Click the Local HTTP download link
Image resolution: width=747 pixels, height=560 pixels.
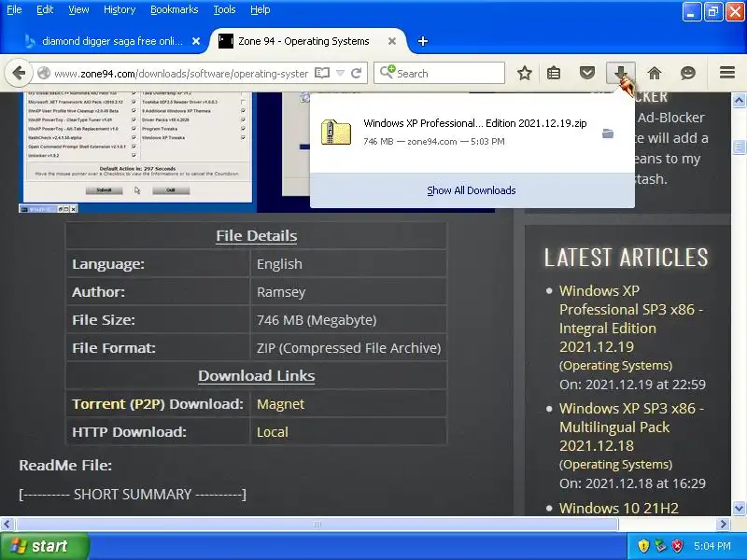click(x=272, y=432)
